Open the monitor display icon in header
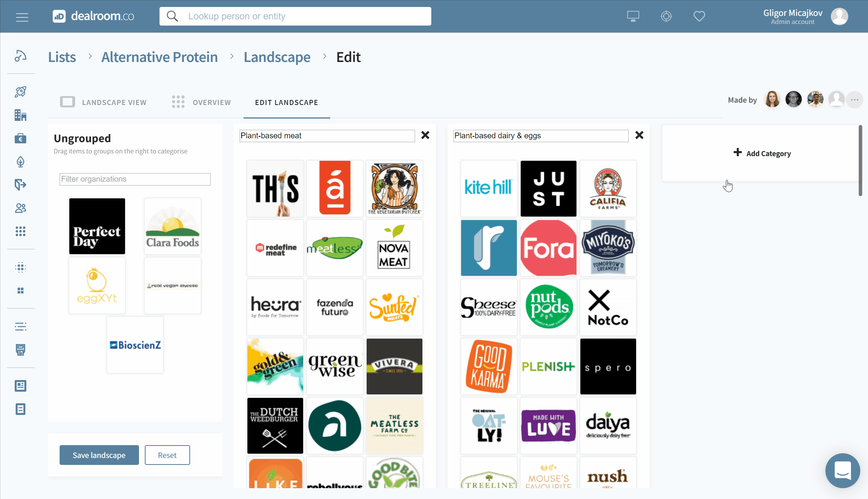 pyautogui.click(x=633, y=16)
